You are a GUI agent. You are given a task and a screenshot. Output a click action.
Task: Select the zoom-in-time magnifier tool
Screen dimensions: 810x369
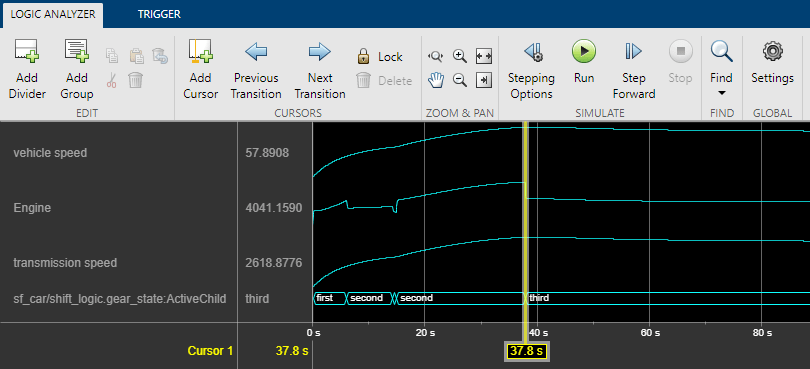point(436,56)
